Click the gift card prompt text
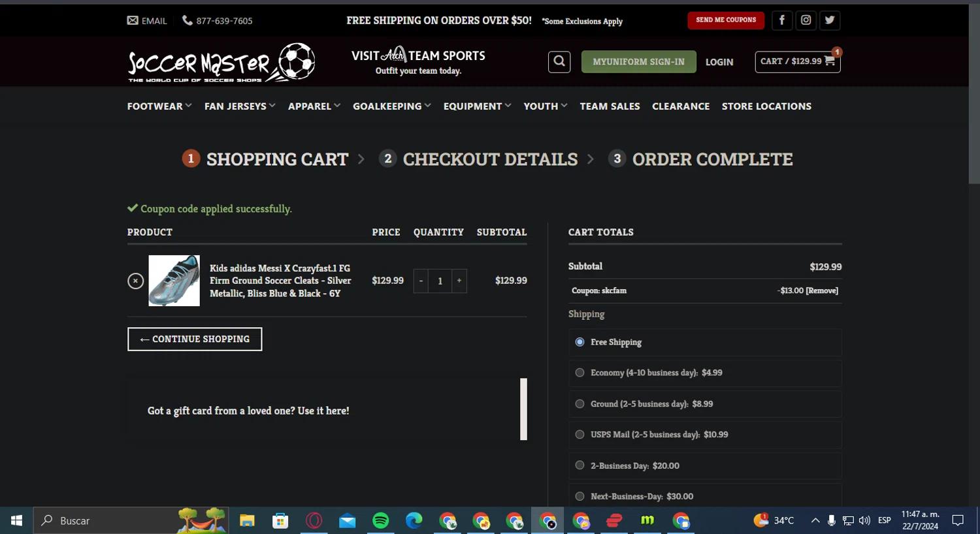The height and width of the screenshot is (534, 980). pos(248,411)
